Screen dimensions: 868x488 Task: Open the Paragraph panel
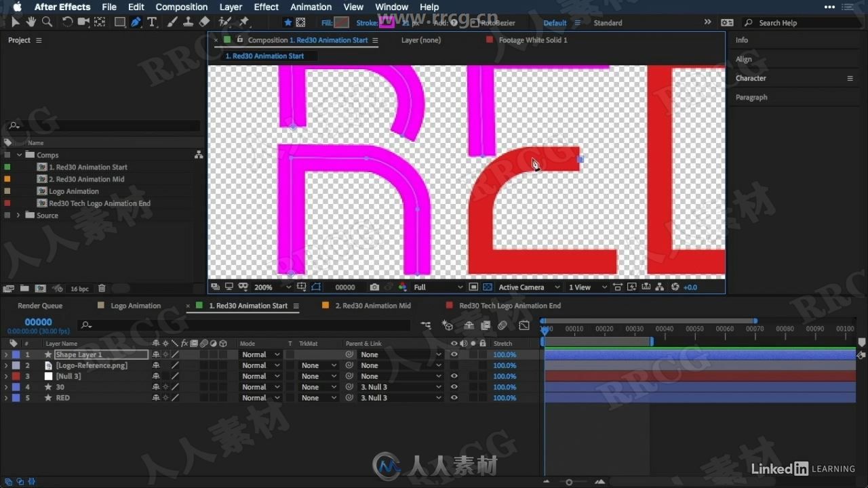751,97
